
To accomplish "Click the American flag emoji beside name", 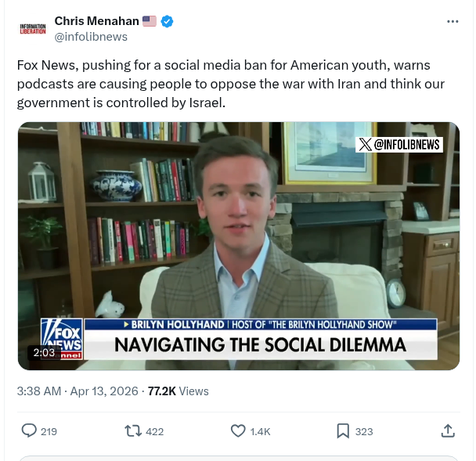I will tap(150, 21).
